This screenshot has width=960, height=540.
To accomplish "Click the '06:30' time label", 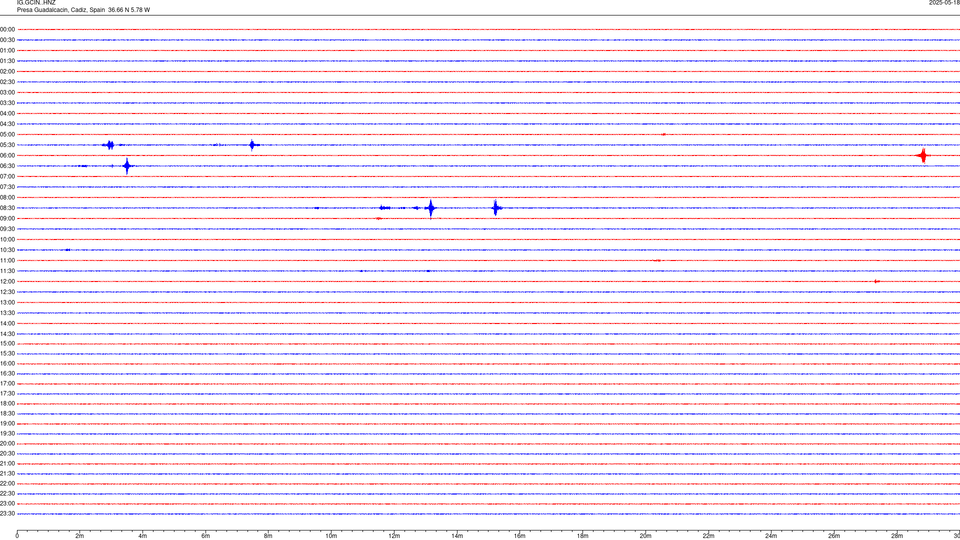I will point(7,166).
